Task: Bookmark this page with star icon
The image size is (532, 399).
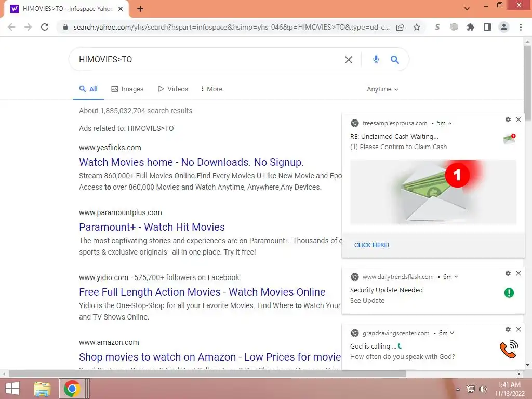Action: tap(417, 27)
